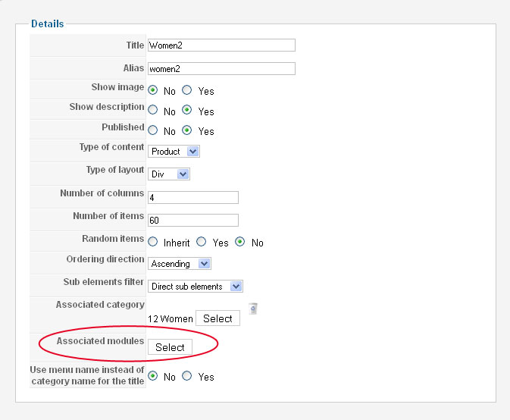Viewport: 510px width, 420px height.
Task: Choose Inherit for Random items
Action: click(153, 243)
